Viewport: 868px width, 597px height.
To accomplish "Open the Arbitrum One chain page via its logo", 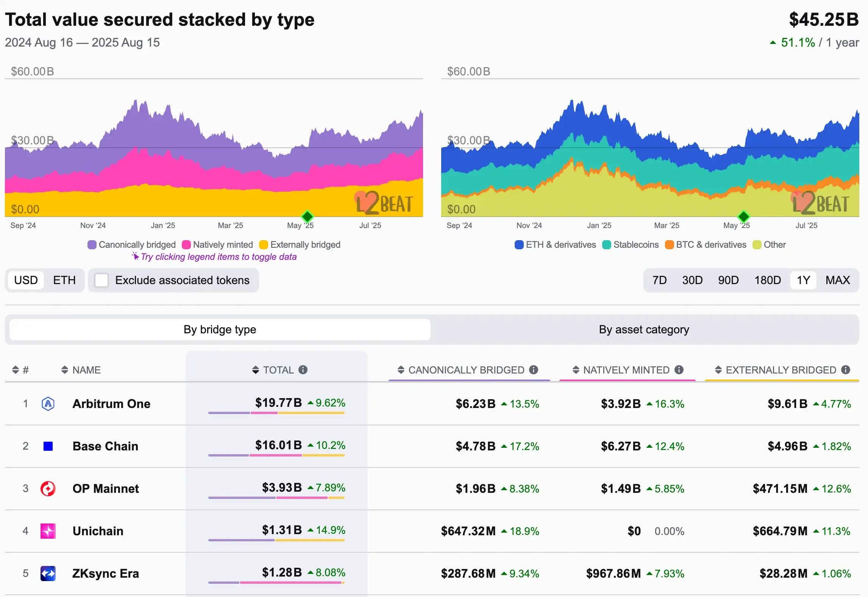I will (48, 404).
